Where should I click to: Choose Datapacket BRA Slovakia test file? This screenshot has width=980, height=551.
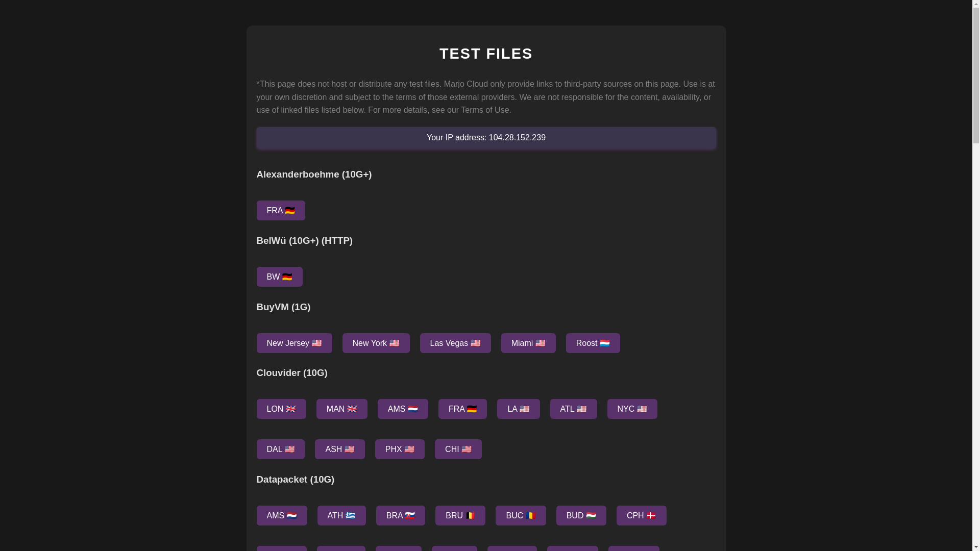pos(400,515)
